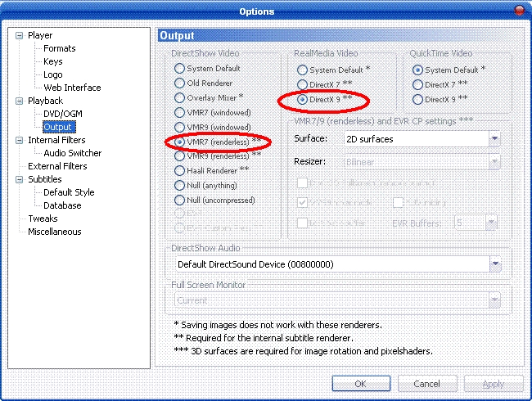532x401 pixels.
Task: Open the Playback settings page
Action: (46, 101)
